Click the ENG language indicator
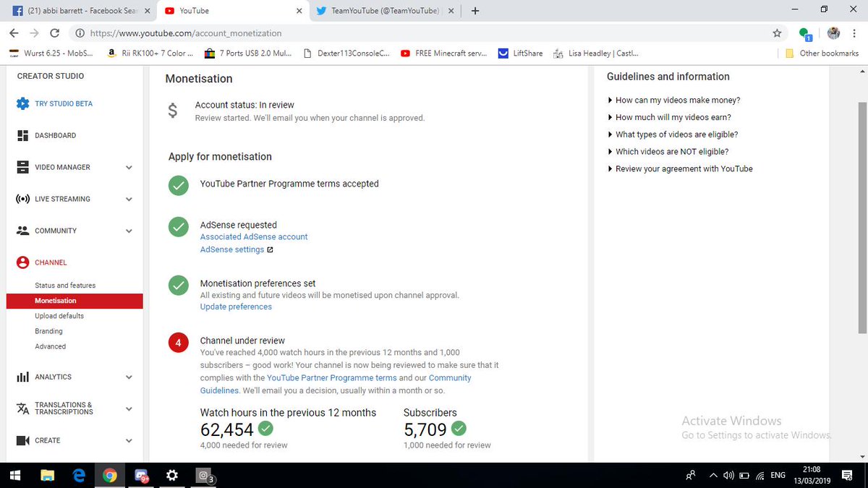The image size is (868, 488). 778,475
